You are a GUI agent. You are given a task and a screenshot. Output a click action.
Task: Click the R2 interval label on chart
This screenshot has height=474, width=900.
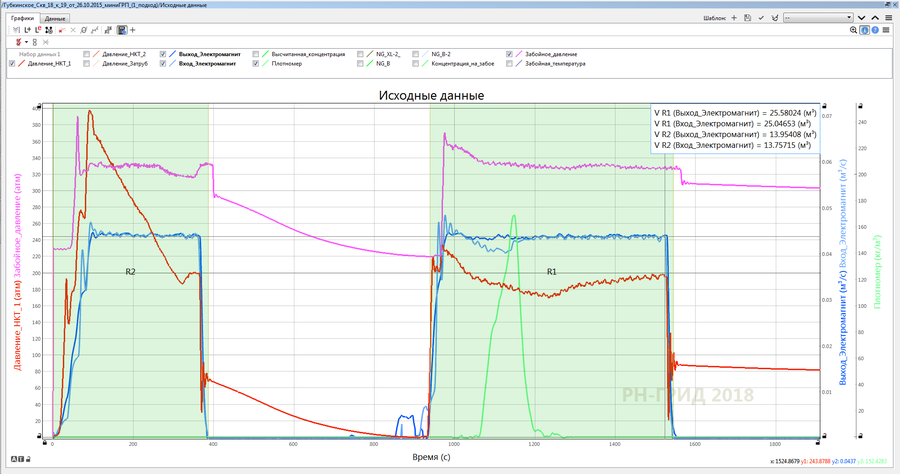click(x=130, y=271)
